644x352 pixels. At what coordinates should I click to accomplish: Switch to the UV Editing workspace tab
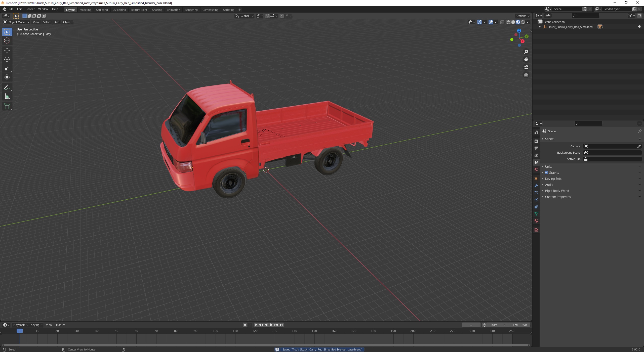[119, 10]
